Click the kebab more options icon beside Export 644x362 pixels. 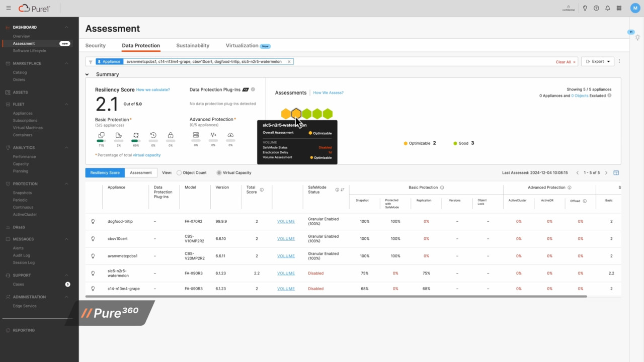(619, 61)
